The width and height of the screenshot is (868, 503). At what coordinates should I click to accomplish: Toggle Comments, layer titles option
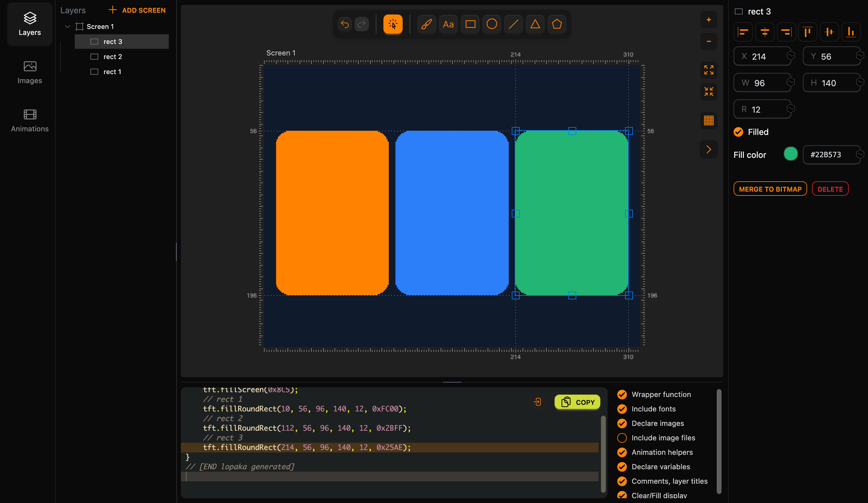[x=622, y=481]
